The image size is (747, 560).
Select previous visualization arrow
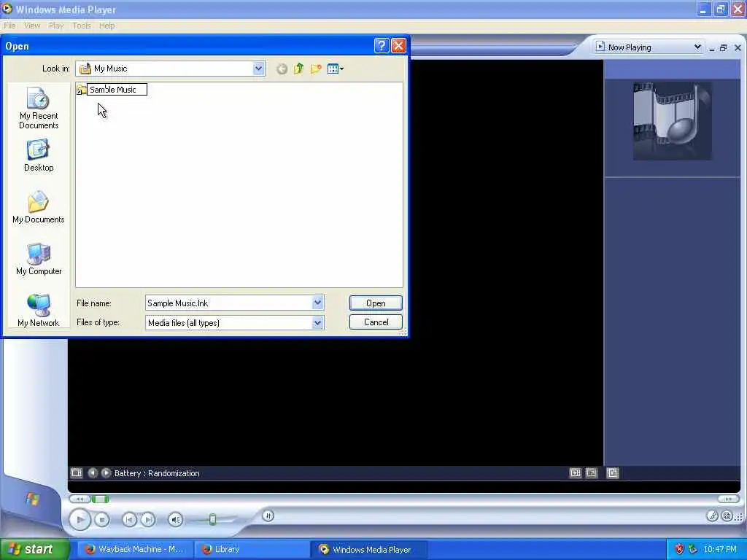[x=93, y=472]
